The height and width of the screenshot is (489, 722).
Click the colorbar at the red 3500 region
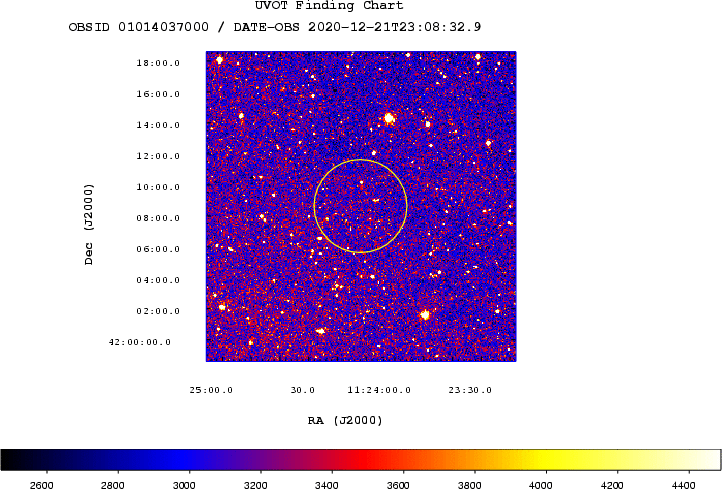[x=366, y=460]
